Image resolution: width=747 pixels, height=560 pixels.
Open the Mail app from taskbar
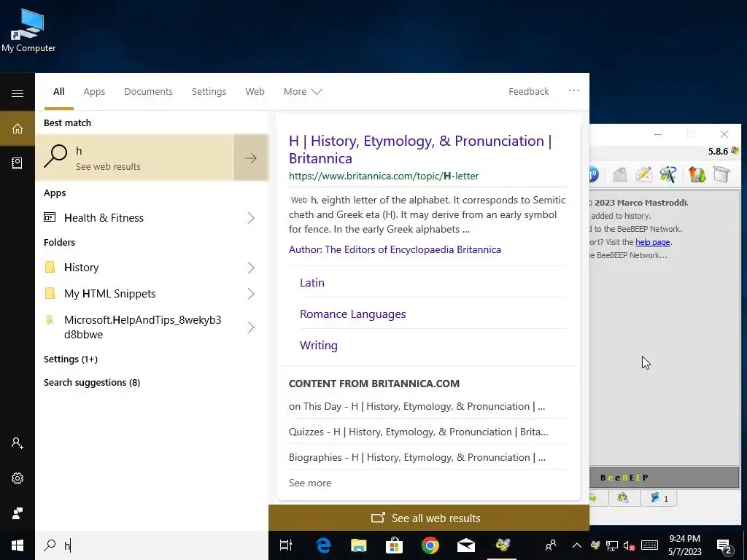(x=466, y=545)
